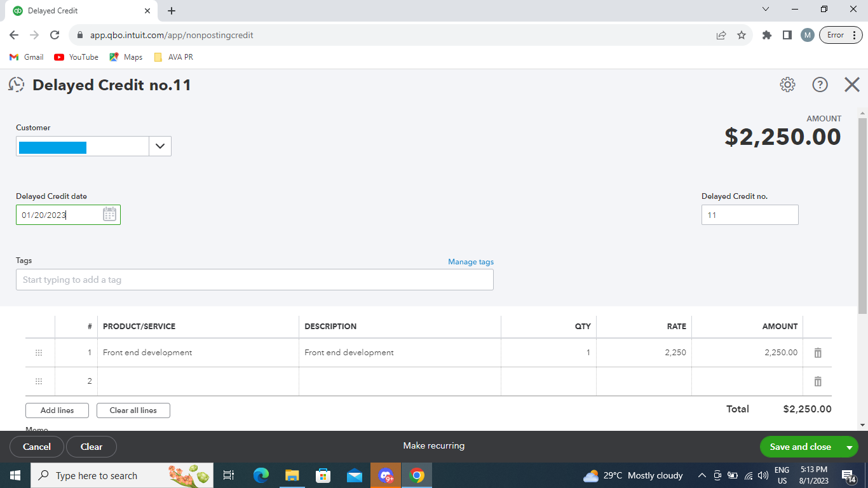Close the Delayed Credit form with X
868x488 pixels.
coord(852,85)
